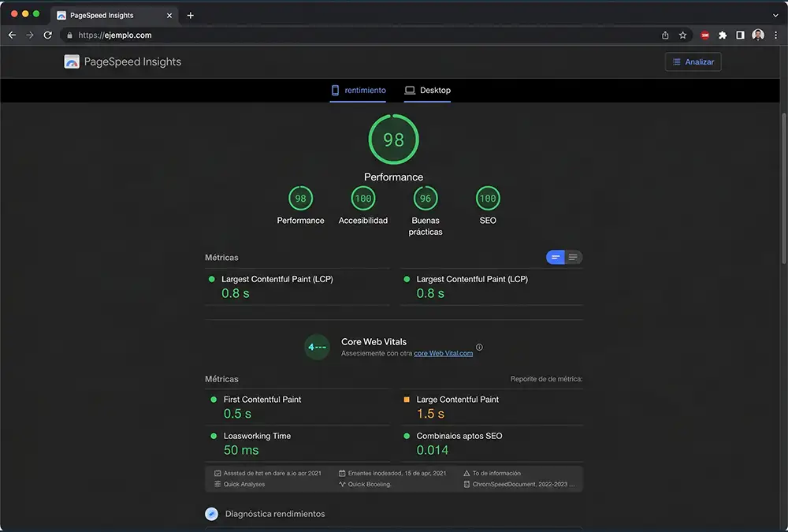Click the Quick Analyses footer entry
The height and width of the screenshot is (532, 788).
click(x=240, y=484)
